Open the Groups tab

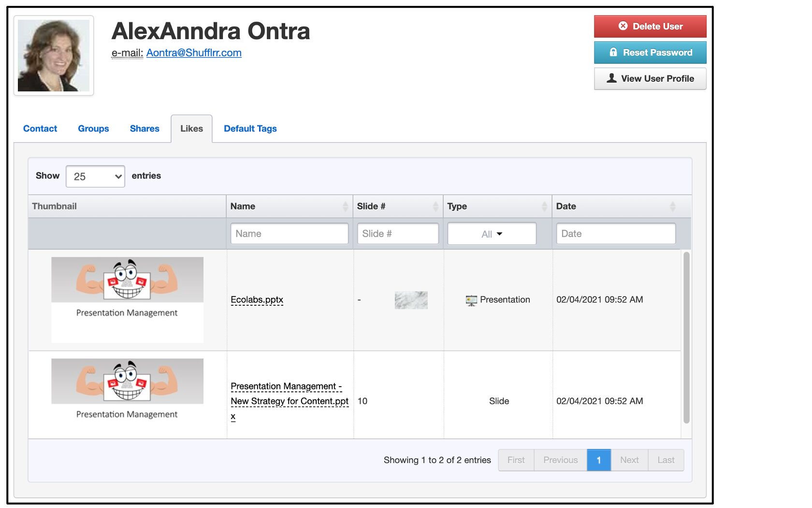pos(93,129)
